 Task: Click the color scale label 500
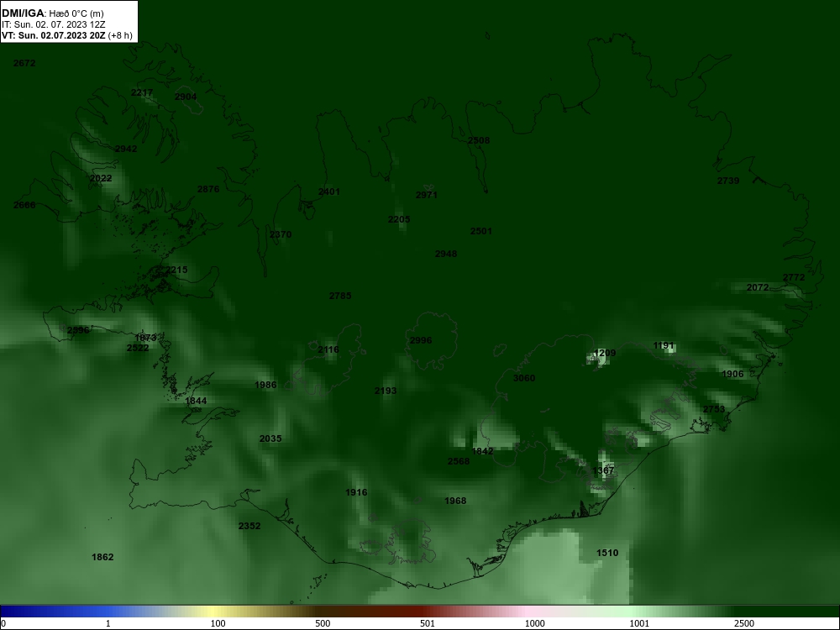tap(323, 623)
